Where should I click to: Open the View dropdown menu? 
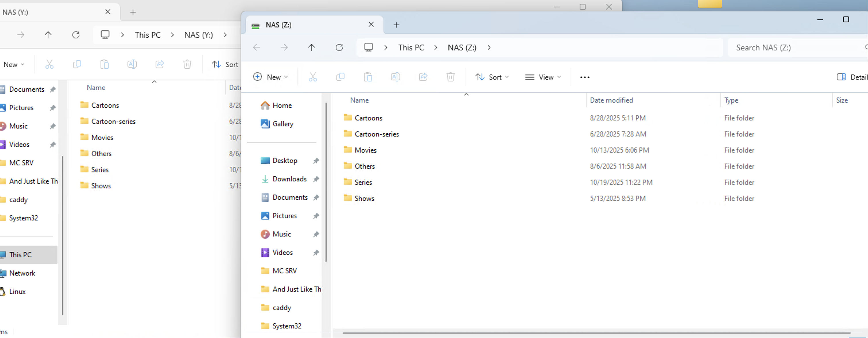coord(543,77)
